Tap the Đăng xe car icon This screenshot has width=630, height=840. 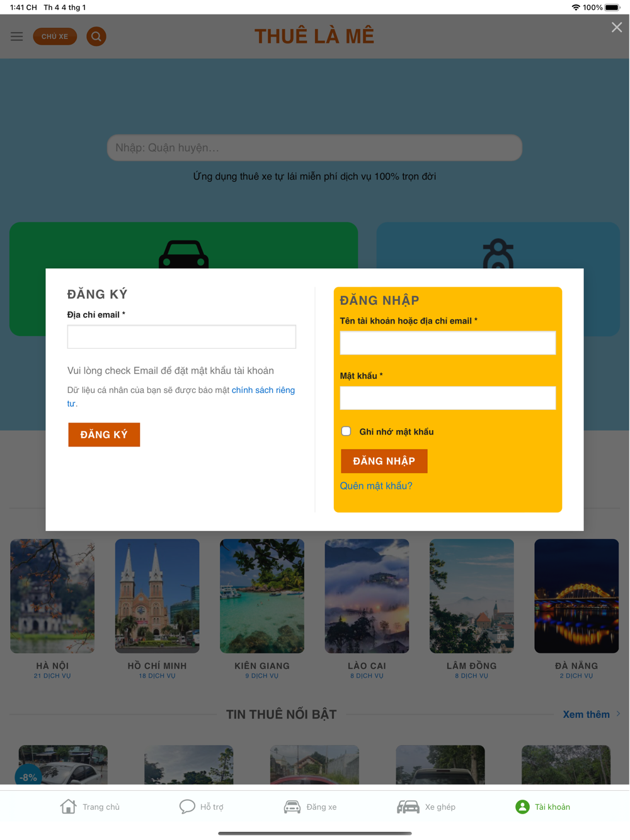tap(292, 807)
